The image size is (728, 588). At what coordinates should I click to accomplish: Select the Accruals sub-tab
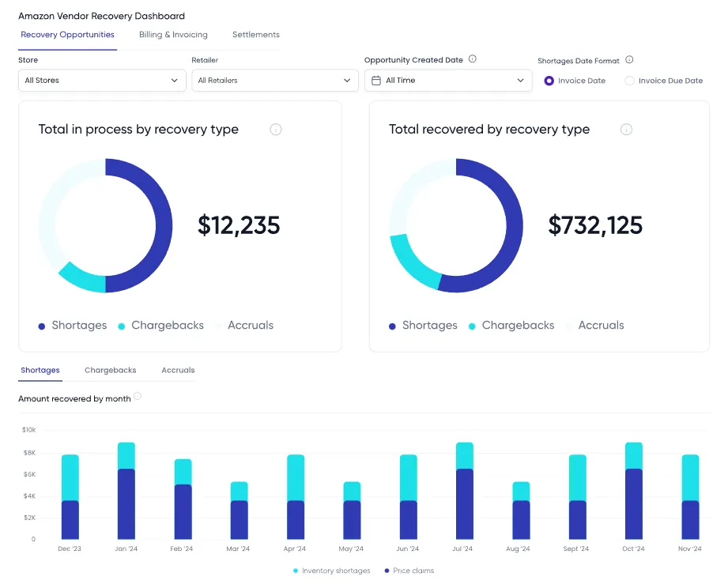pos(178,371)
